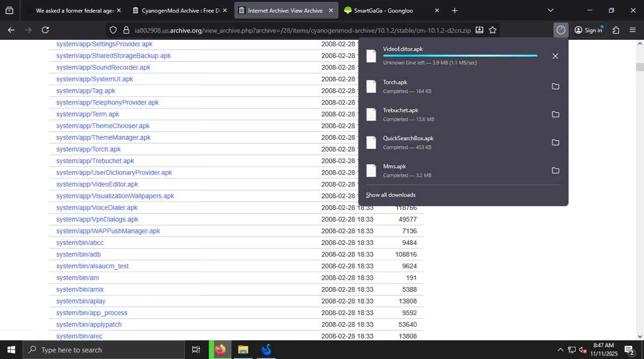The width and height of the screenshot is (644, 359).
Task: Open the Firefox application menu
Action: coord(633,30)
